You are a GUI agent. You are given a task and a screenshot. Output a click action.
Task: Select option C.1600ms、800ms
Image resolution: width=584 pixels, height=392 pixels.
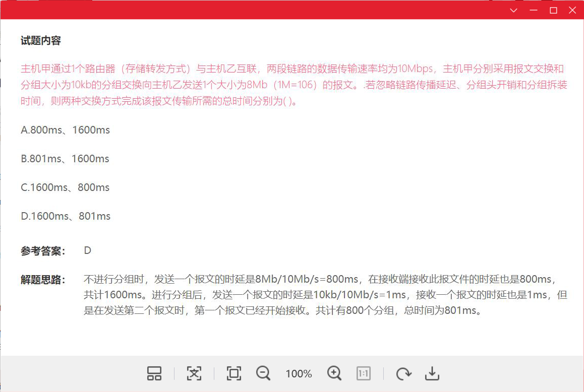[x=65, y=187]
